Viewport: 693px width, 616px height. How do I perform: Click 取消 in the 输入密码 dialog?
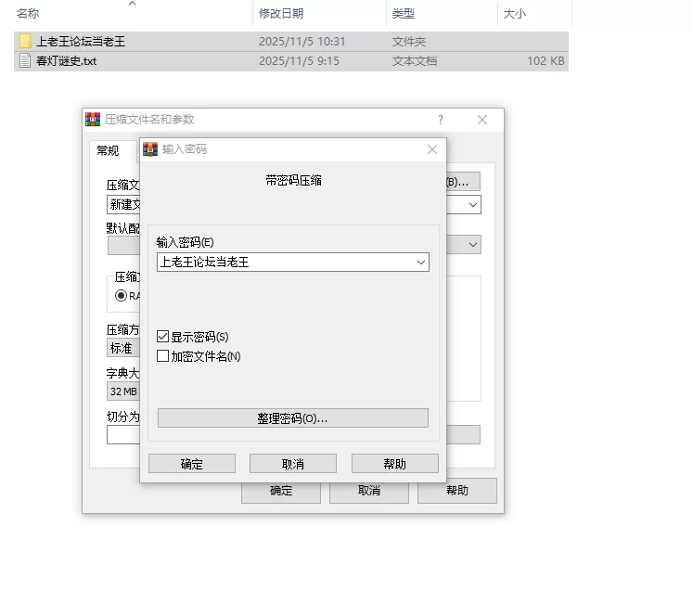click(293, 464)
